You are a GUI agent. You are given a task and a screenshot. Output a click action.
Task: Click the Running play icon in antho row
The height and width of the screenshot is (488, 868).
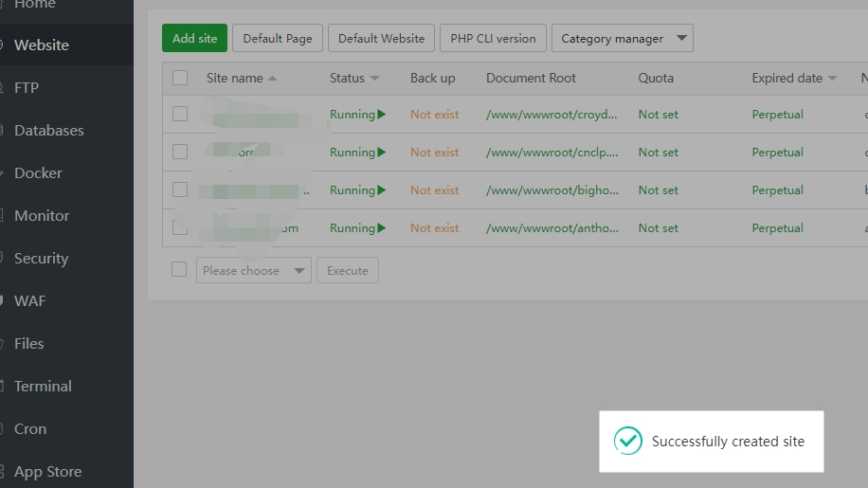(x=382, y=228)
